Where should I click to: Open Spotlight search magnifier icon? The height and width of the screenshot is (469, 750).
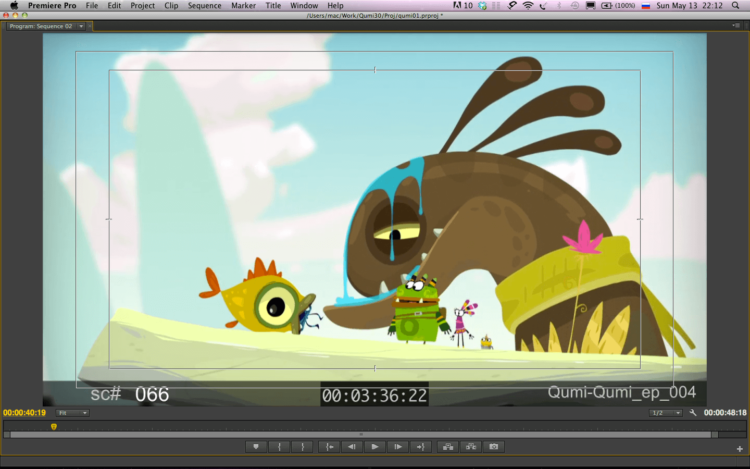(736, 6)
